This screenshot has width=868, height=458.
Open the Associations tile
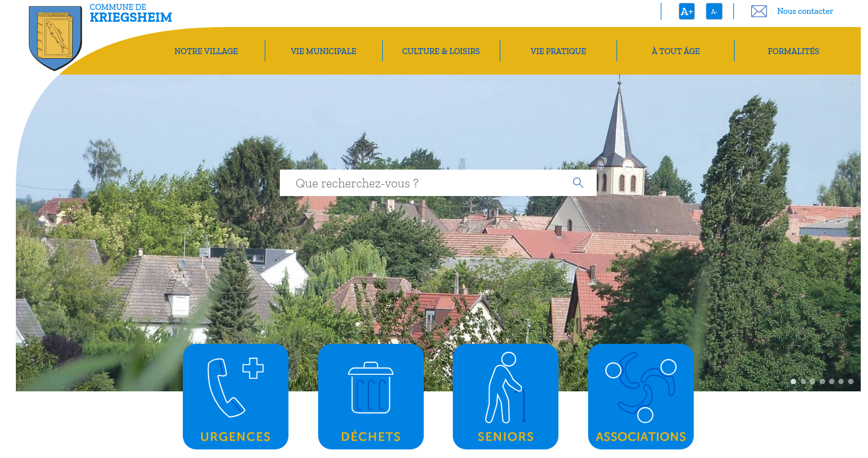tap(640, 396)
